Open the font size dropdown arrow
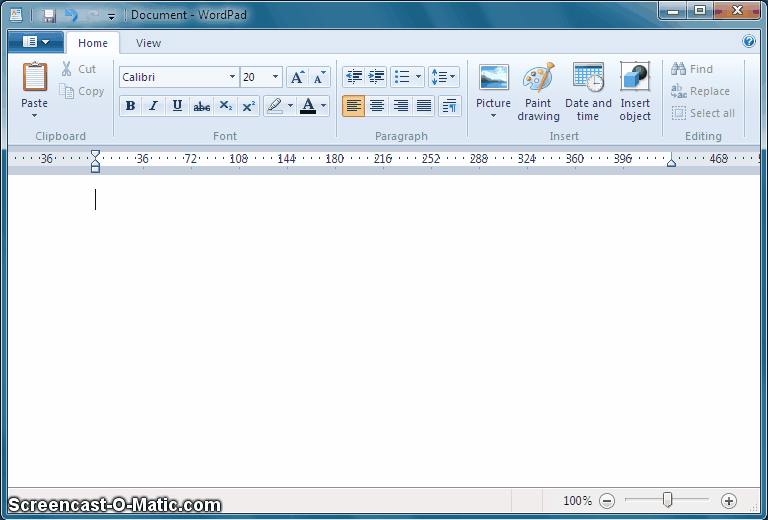Screen dimensions: 768x520 click(x=275, y=77)
